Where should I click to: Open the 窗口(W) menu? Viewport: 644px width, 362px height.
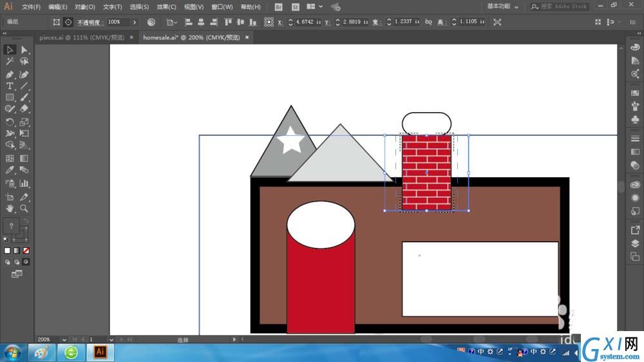[222, 7]
